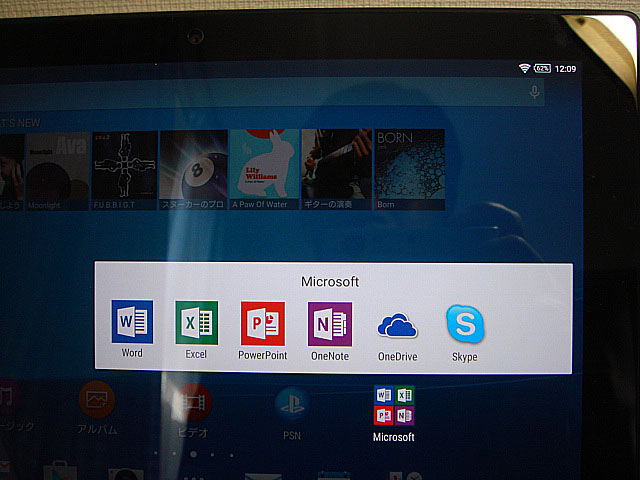Tap the microphone voice search icon
Screen dimensions: 640x480
pyautogui.click(x=534, y=92)
